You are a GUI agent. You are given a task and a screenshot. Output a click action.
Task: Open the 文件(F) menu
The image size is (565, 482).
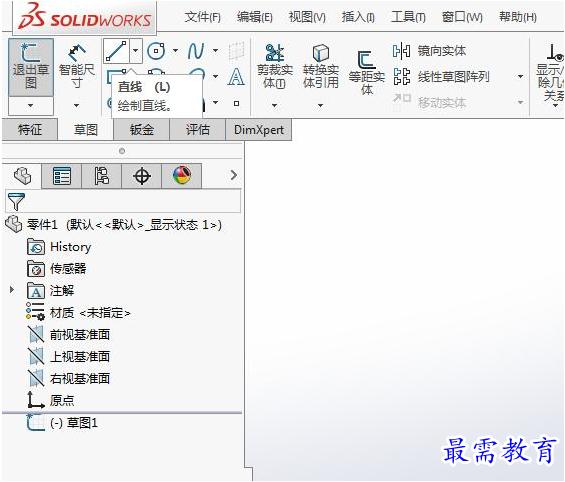(x=203, y=17)
